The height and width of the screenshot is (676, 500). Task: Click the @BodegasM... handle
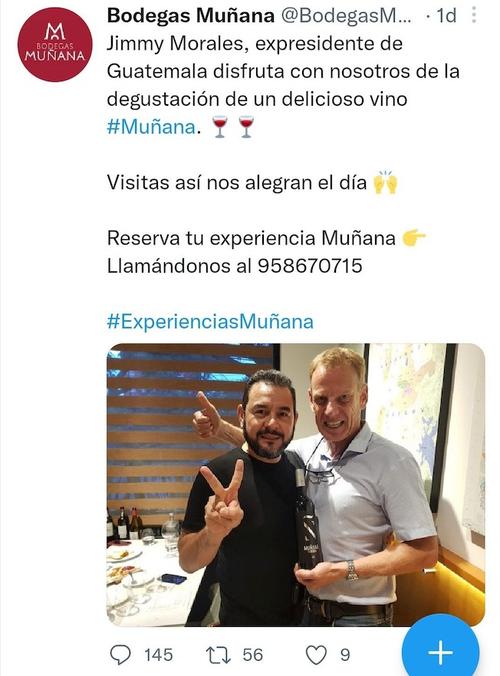click(346, 16)
